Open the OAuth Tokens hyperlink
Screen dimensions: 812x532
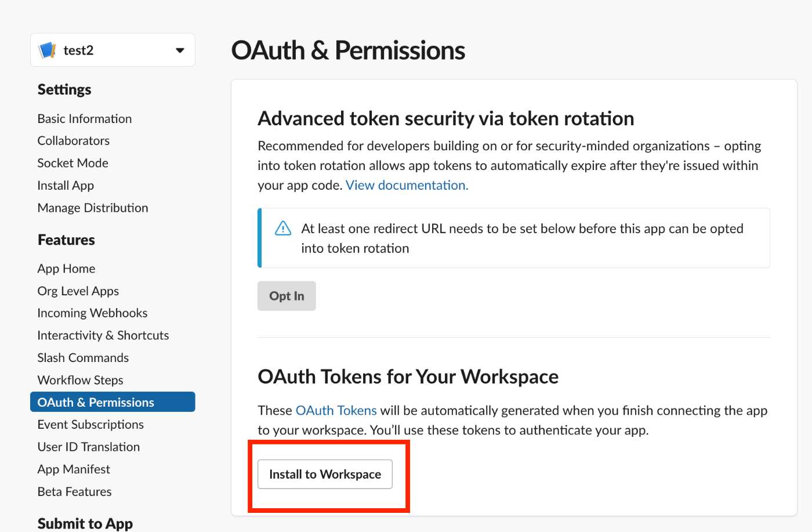[x=336, y=411]
